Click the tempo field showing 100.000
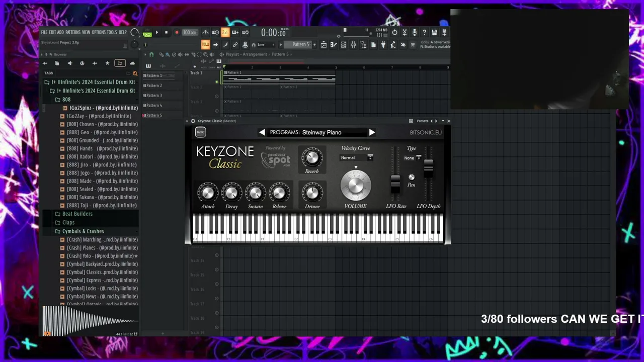 tap(190, 33)
